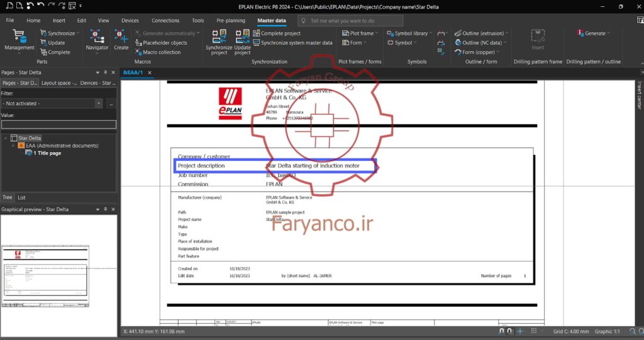Close the &EAA/1 page tab

(150, 73)
